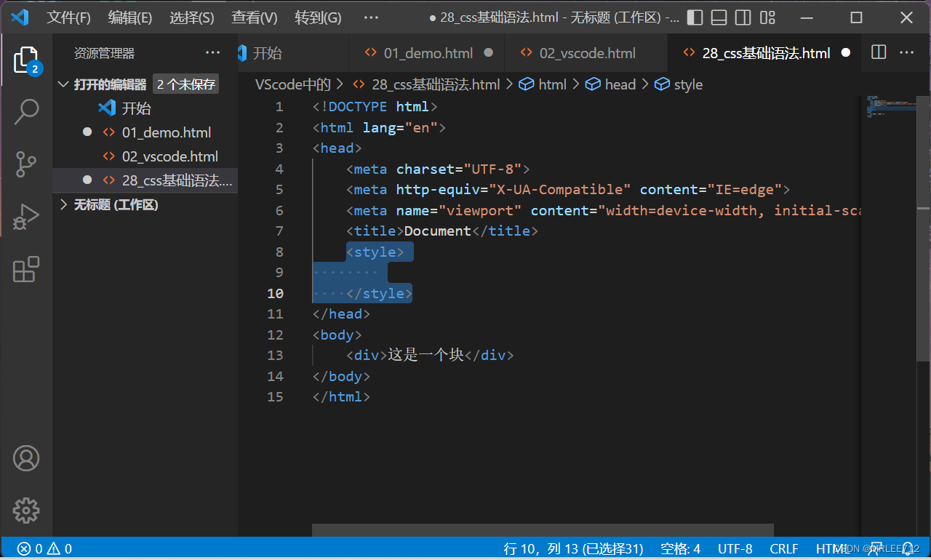Click cursor position 行 10, 列 13 status
The image size is (931, 560).
[574, 549]
